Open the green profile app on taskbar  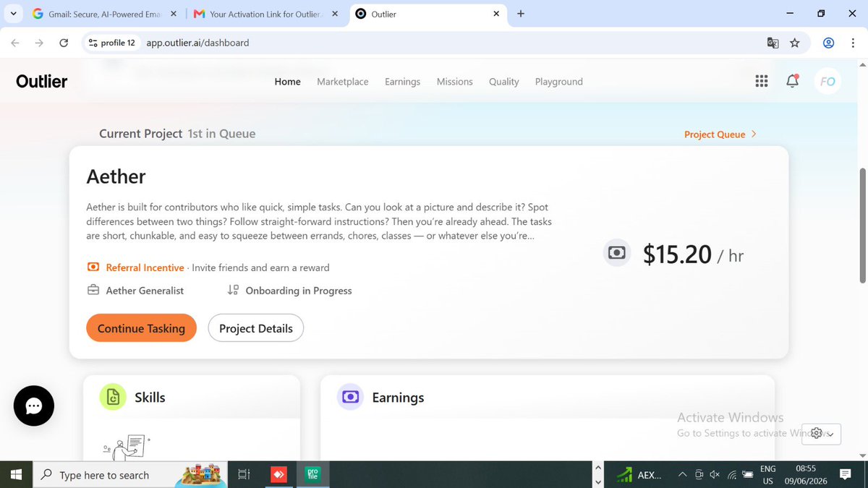click(313, 475)
